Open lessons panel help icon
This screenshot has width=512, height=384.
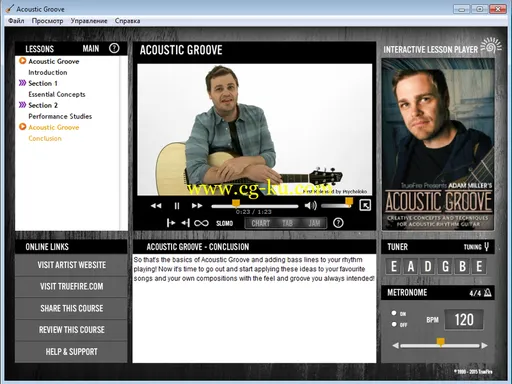click(114, 48)
